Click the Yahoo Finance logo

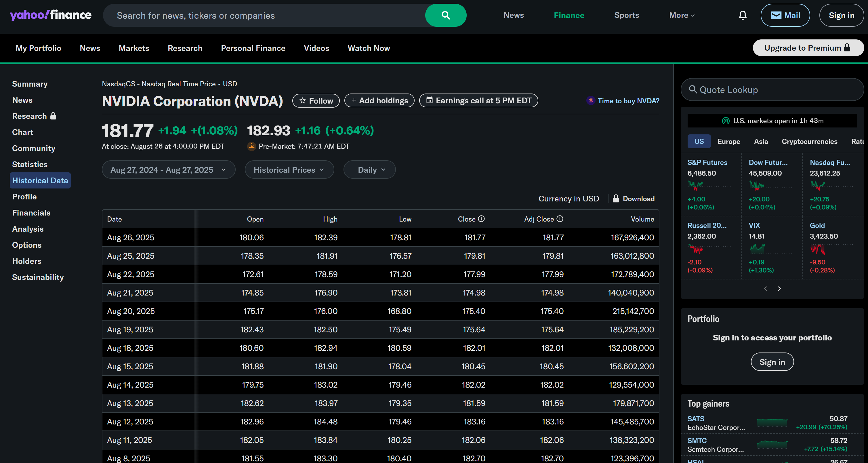51,15
